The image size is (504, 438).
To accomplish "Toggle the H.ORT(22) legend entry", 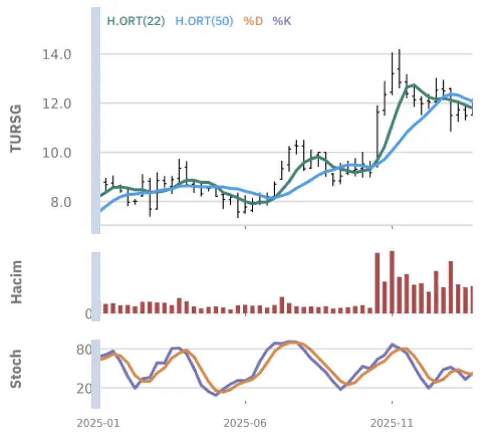I will pos(136,22).
